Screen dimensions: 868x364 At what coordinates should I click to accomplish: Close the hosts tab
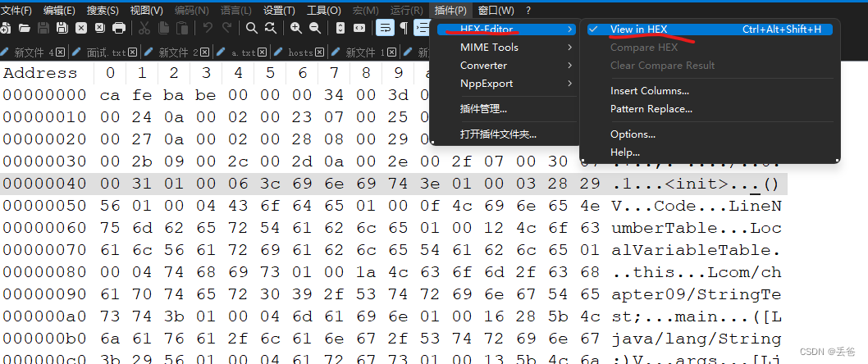pos(319,52)
